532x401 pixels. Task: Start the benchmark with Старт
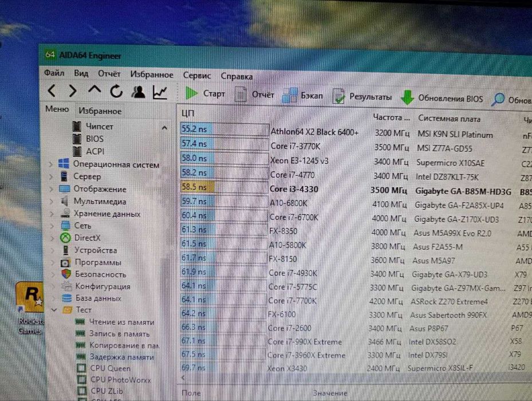click(x=205, y=93)
